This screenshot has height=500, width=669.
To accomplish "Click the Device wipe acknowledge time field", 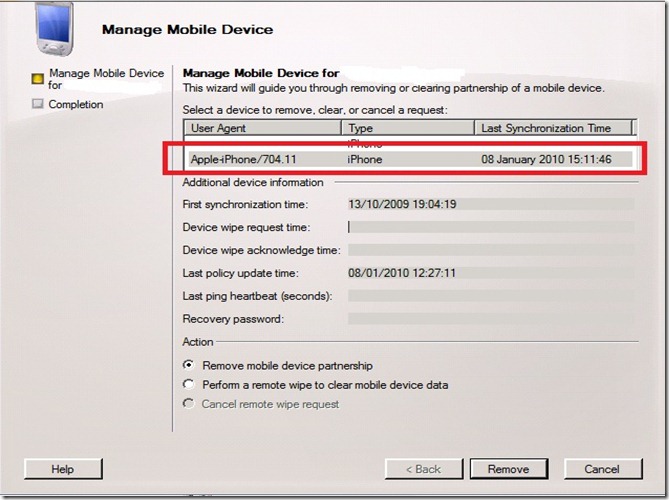I will click(x=491, y=250).
